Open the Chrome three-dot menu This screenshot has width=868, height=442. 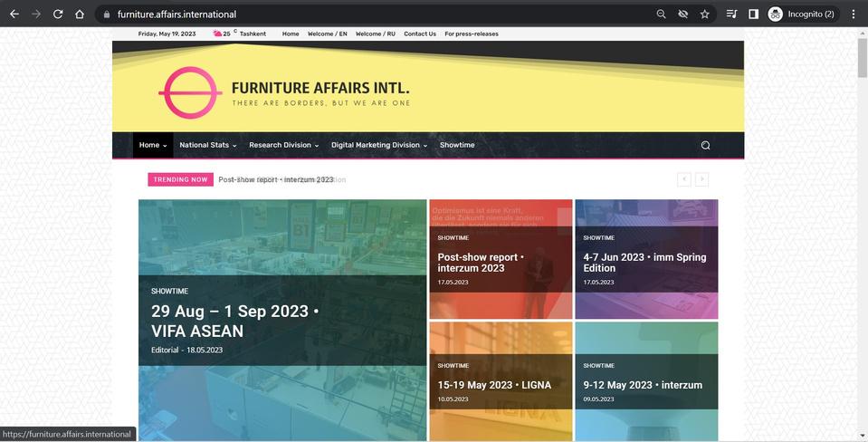[x=853, y=14]
